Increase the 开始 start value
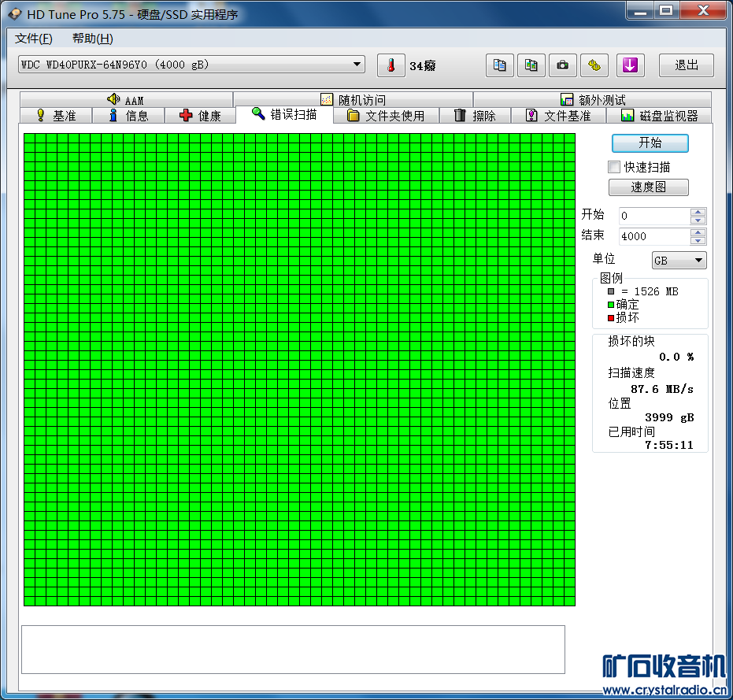The height and width of the screenshot is (700, 733). point(698,212)
